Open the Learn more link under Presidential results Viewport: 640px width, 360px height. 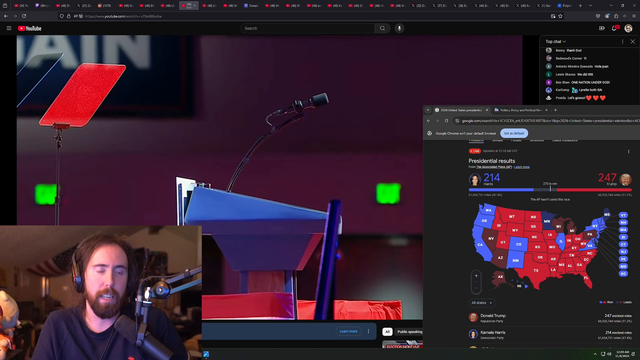[522, 167]
